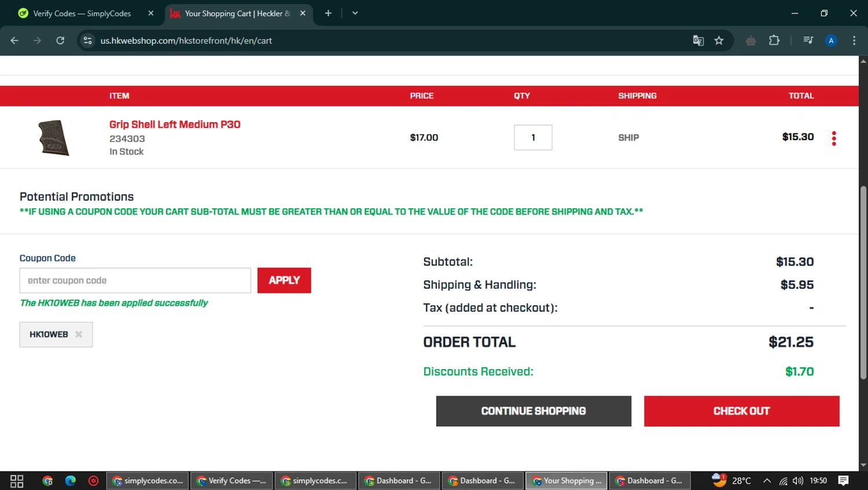Click the $1.70 discounts received value
The image size is (868, 490).
pos(800,371)
